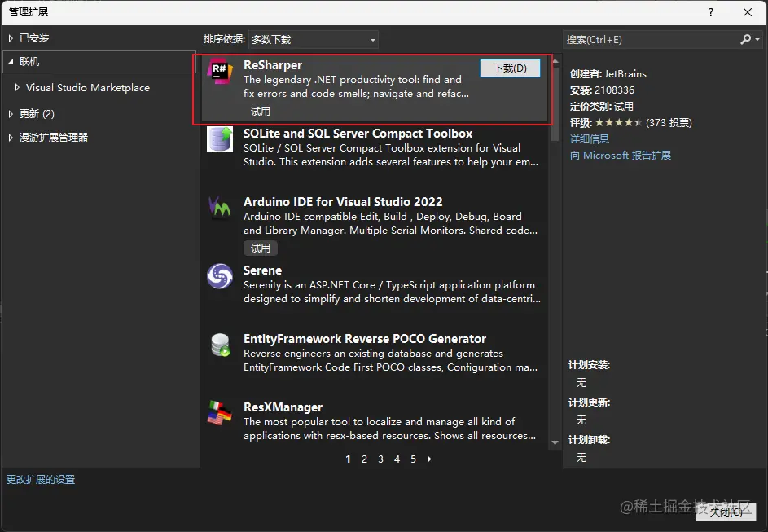This screenshot has height=532, width=768.
Task: Go to results page 2
Action: (364, 459)
